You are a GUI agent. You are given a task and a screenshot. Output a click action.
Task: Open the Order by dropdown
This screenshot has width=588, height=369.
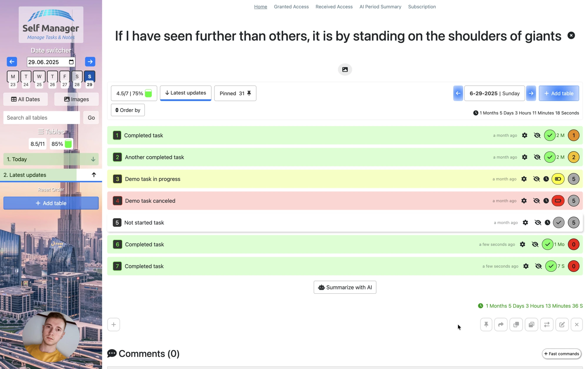pyautogui.click(x=128, y=110)
